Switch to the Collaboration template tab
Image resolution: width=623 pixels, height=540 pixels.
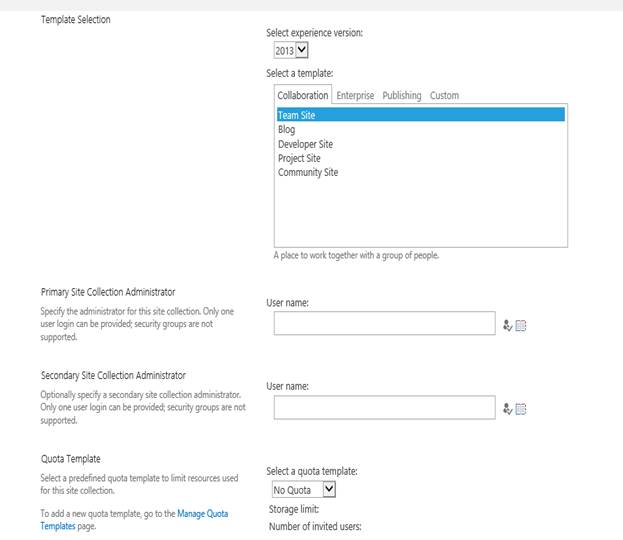coord(302,96)
